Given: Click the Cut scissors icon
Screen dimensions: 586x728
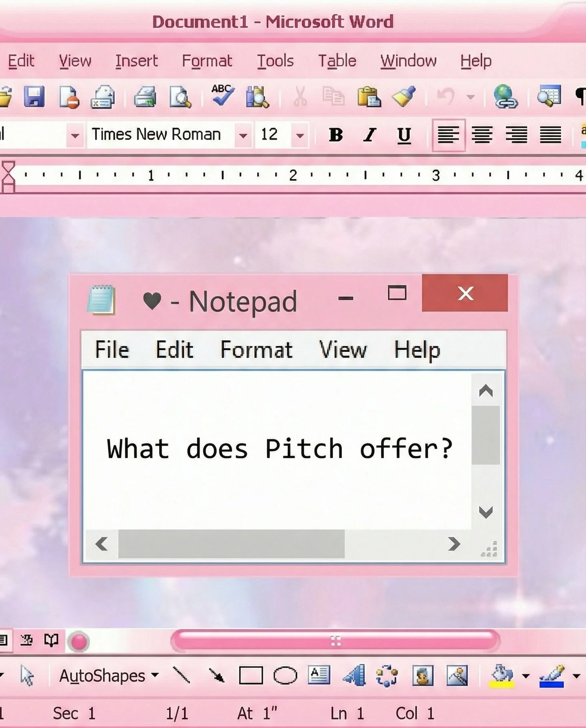Looking at the screenshot, I should pyautogui.click(x=300, y=97).
